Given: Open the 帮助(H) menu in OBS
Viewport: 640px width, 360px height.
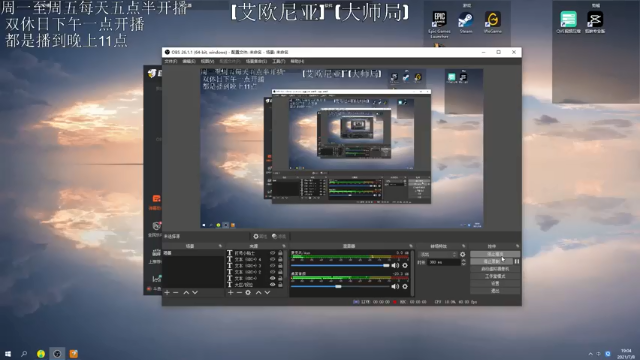Looking at the screenshot, I should coord(297,61).
